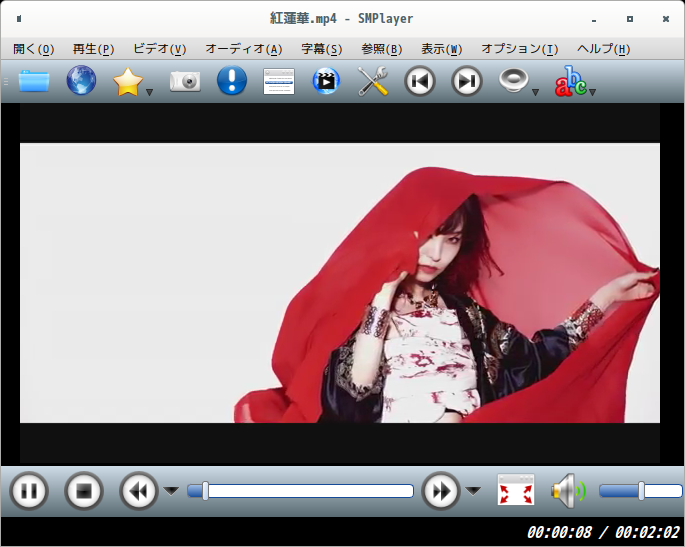Click the total duration 00:02:02 text

pos(647,532)
